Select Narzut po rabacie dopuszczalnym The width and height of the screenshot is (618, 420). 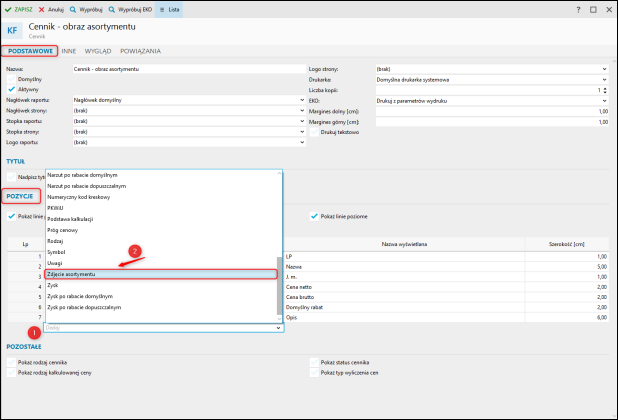point(161,186)
